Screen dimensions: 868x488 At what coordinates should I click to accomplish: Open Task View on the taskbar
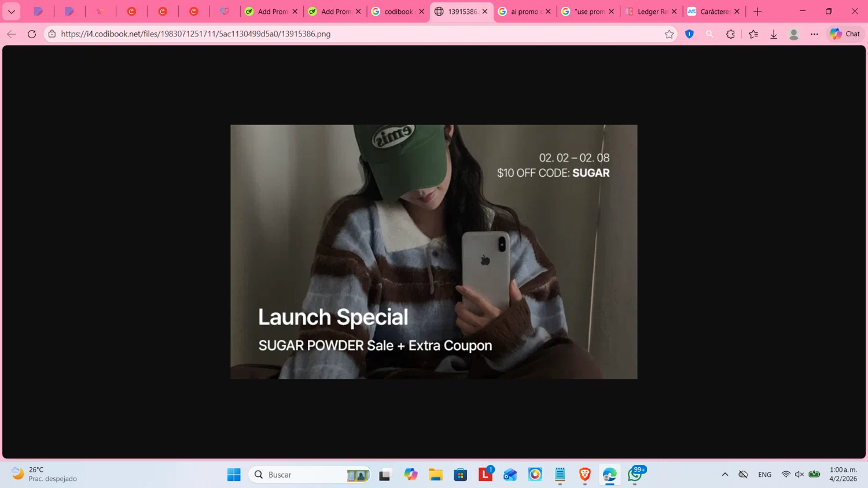point(385,475)
